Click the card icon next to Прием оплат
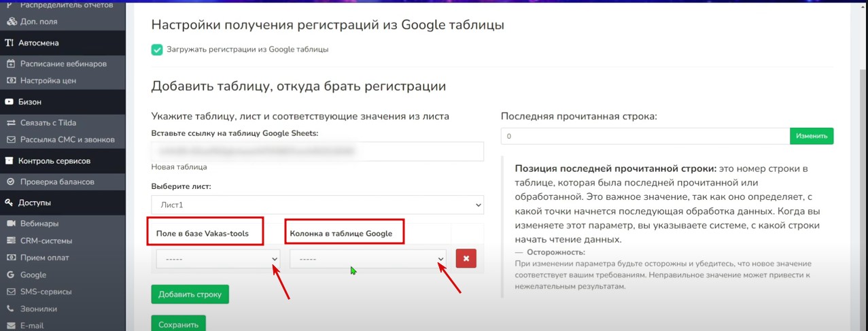868x331 pixels. click(x=11, y=258)
